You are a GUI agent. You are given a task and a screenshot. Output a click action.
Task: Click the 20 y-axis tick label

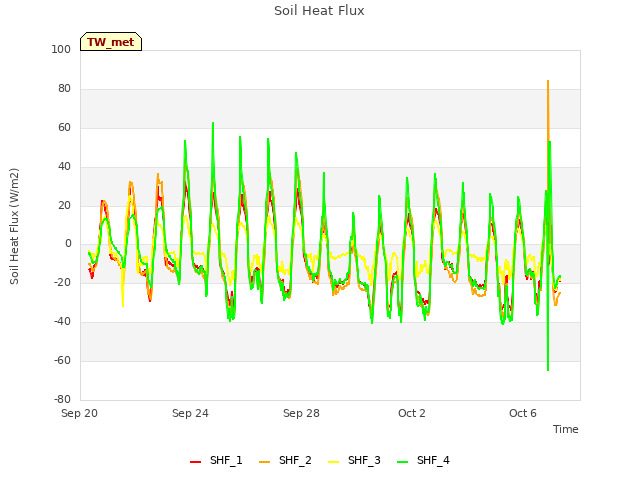click(x=64, y=205)
